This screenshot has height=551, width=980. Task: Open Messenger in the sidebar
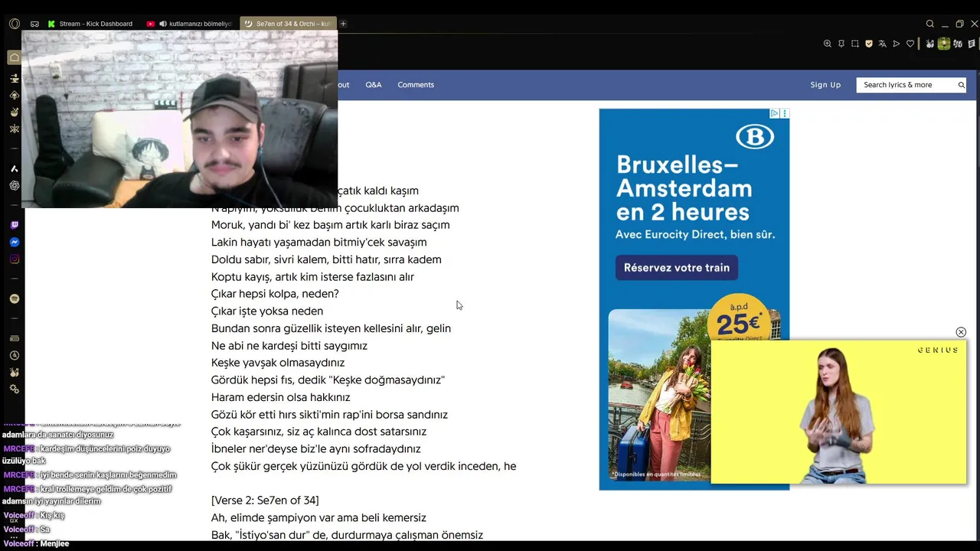(x=14, y=242)
